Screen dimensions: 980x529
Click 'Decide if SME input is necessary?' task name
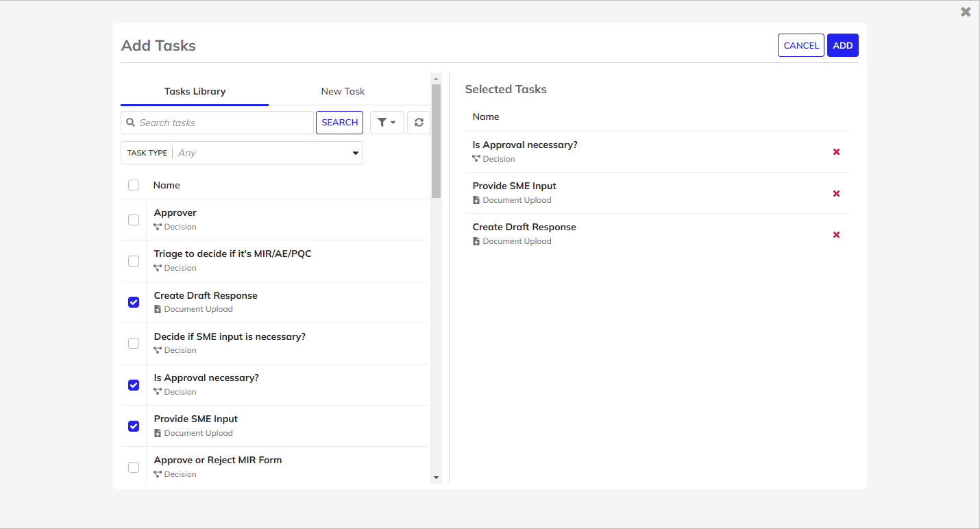click(x=230, y=336)
